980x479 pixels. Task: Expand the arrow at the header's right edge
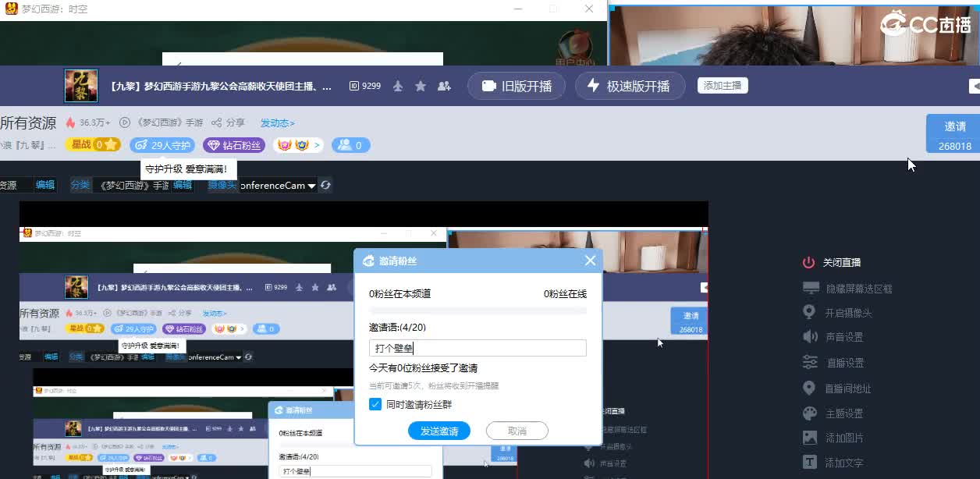[x=975, y=86]
